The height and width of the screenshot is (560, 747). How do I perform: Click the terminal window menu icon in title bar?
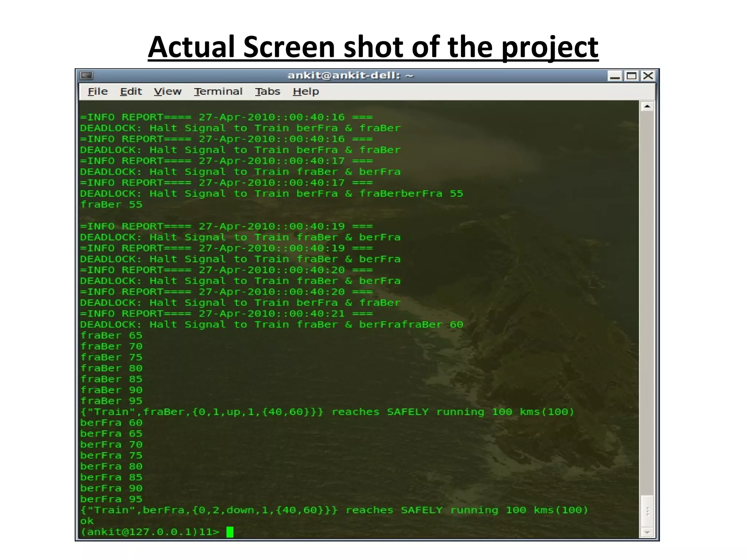86,75
